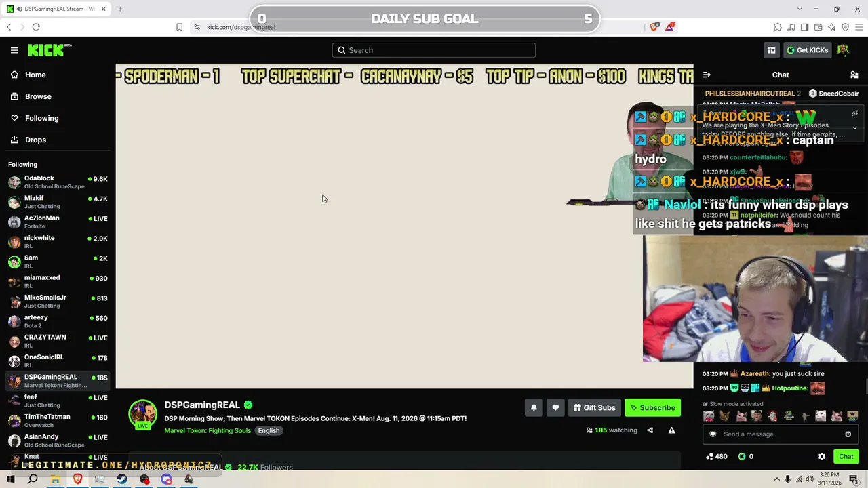Open Steam from taskbar
This screenshot has height=488, width=868.
[122, 480]
